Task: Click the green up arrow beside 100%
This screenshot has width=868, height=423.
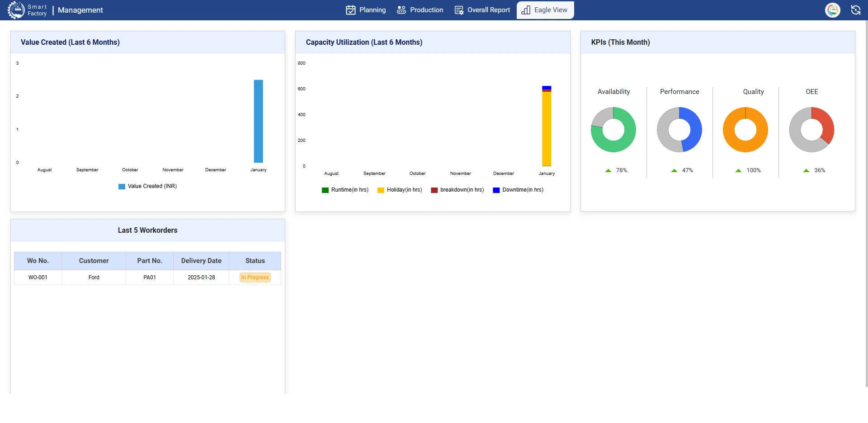Action: (x=738, y=170)
